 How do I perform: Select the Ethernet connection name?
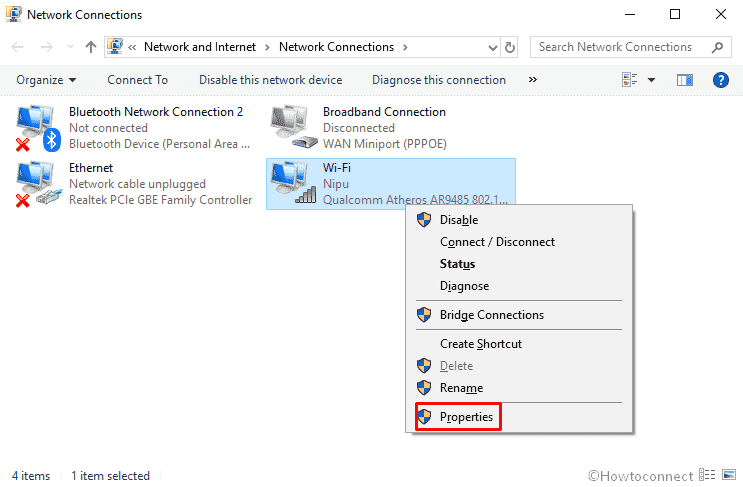[91, 168]
